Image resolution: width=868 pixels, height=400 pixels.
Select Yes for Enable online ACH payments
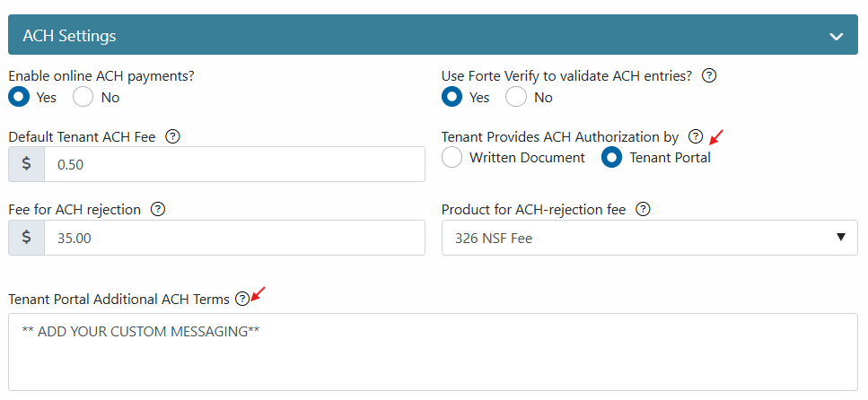pos(19,97)
